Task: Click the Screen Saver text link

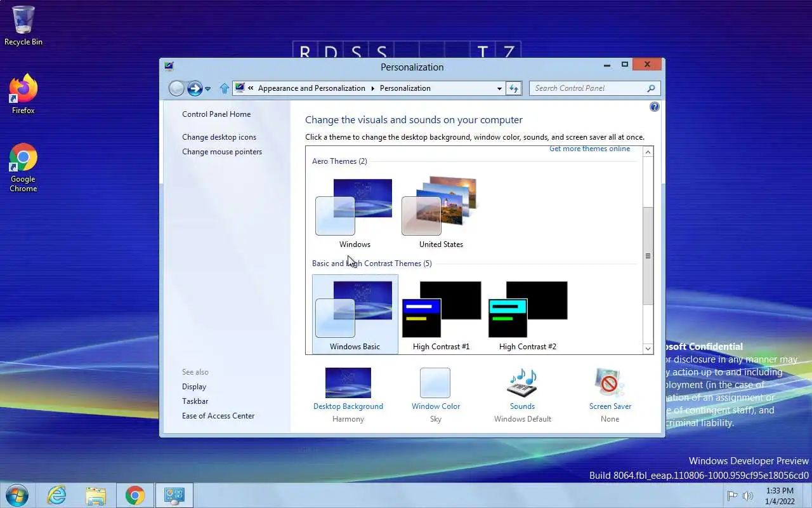Action: click(x=610, y=406)
